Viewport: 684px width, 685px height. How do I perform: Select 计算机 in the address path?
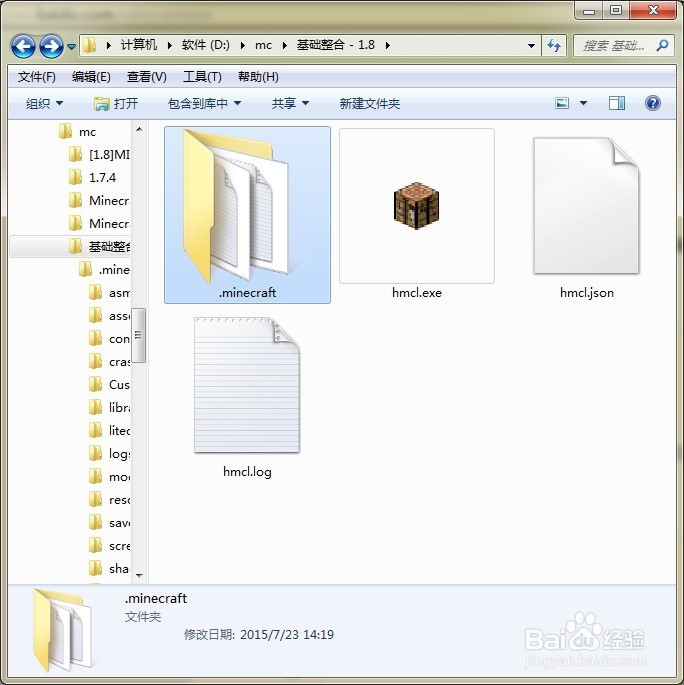click(x=138, y=45)
